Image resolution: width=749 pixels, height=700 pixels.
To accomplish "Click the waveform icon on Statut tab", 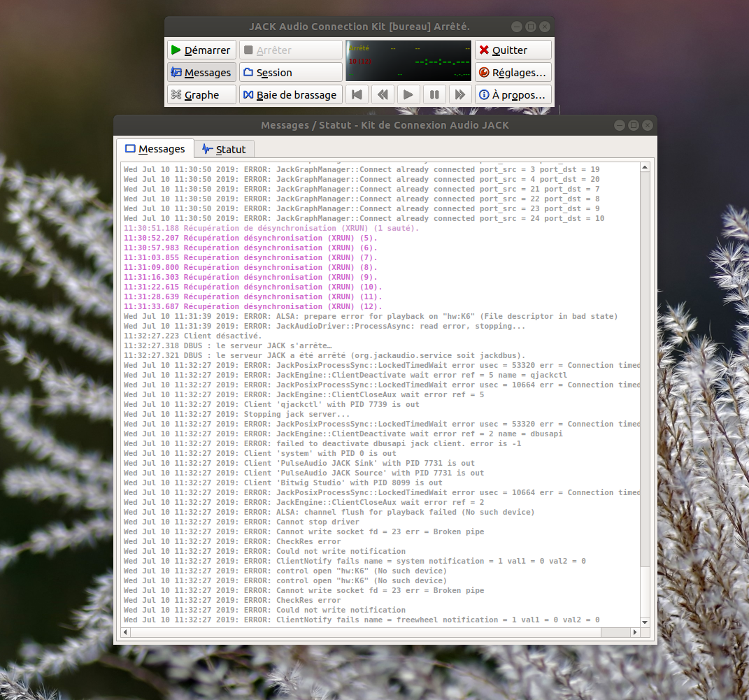I will [x=207, y=149].
